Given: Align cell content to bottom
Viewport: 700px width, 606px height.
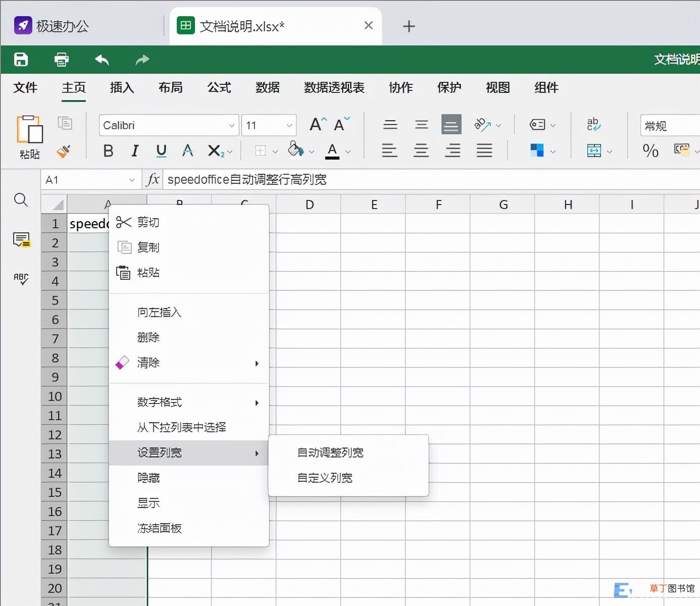Looking at the screenshot, I should (x=452, y=124).
